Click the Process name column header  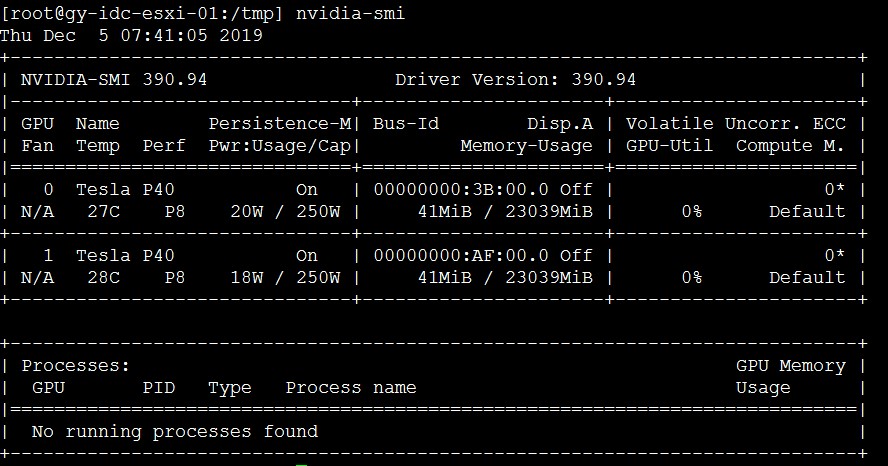tap(350, 388)
